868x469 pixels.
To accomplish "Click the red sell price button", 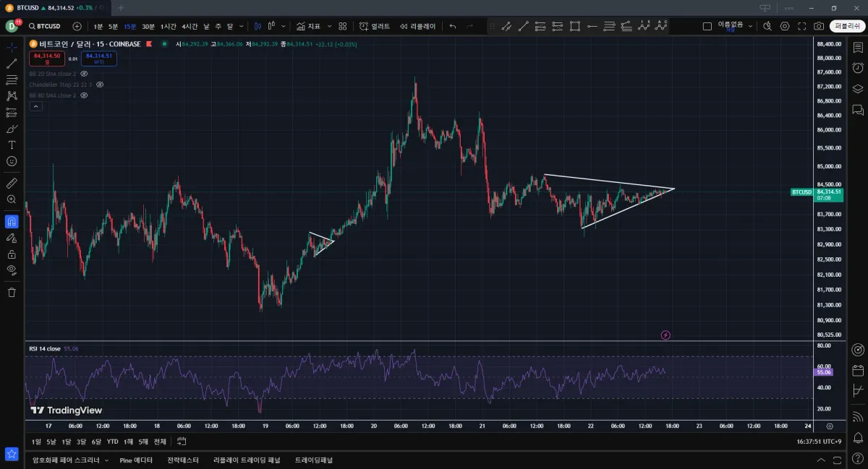I will pyautogui.click(x=46, y=59).
